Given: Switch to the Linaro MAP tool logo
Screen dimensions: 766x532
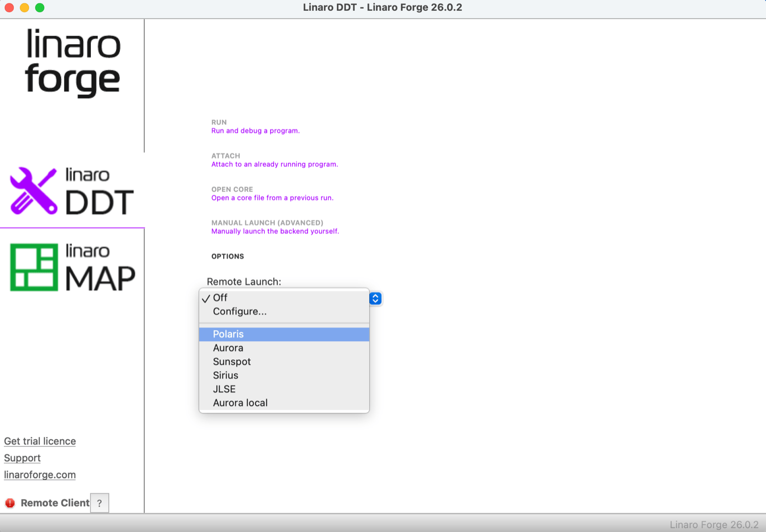Looking at the screenshot, I should (x=72, y=267).
